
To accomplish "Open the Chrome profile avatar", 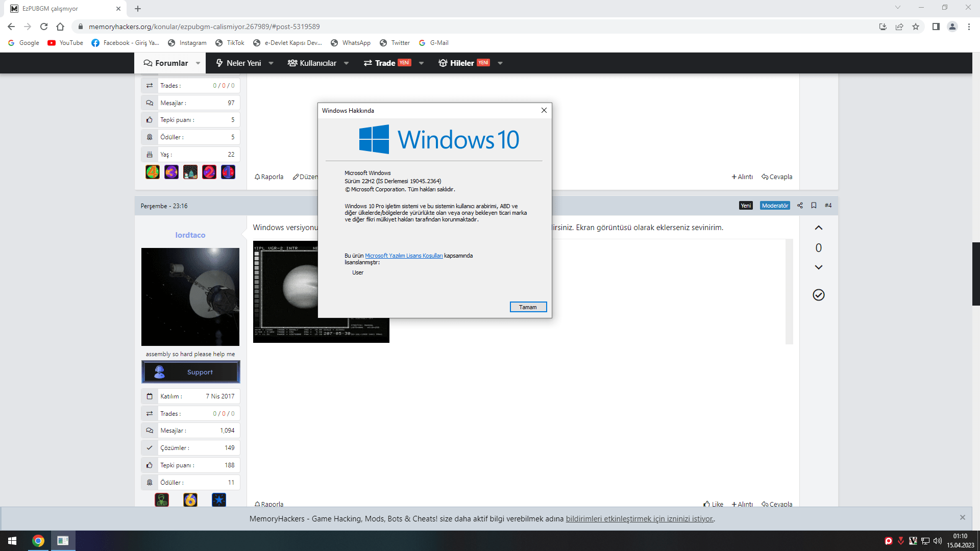I will [952, 27].
